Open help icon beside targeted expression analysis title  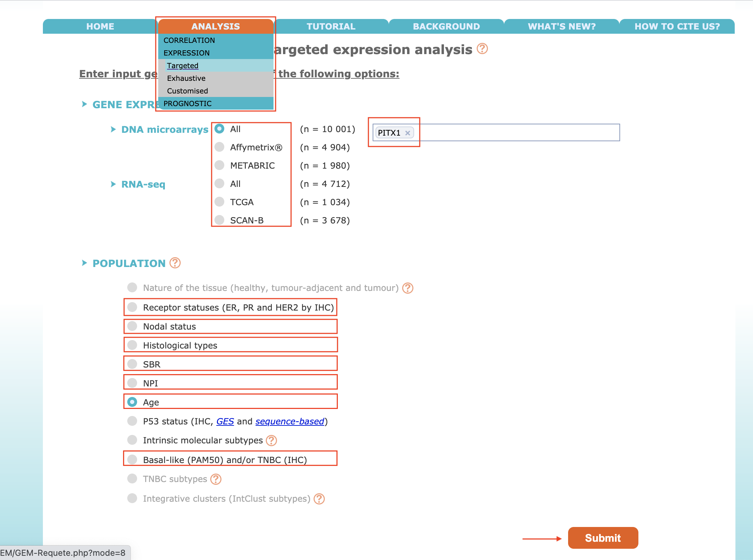point(482,48)
